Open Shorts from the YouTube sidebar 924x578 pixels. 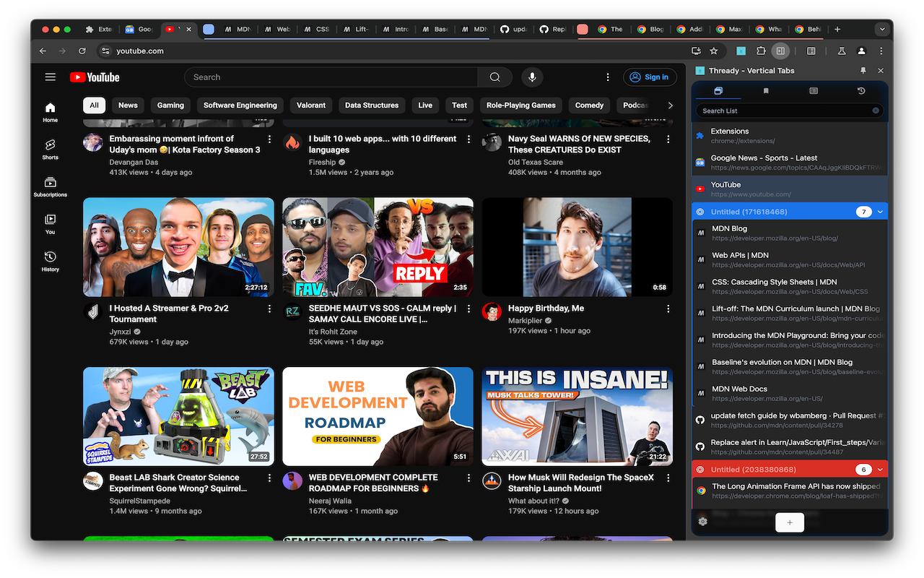(x=50, y=148)
